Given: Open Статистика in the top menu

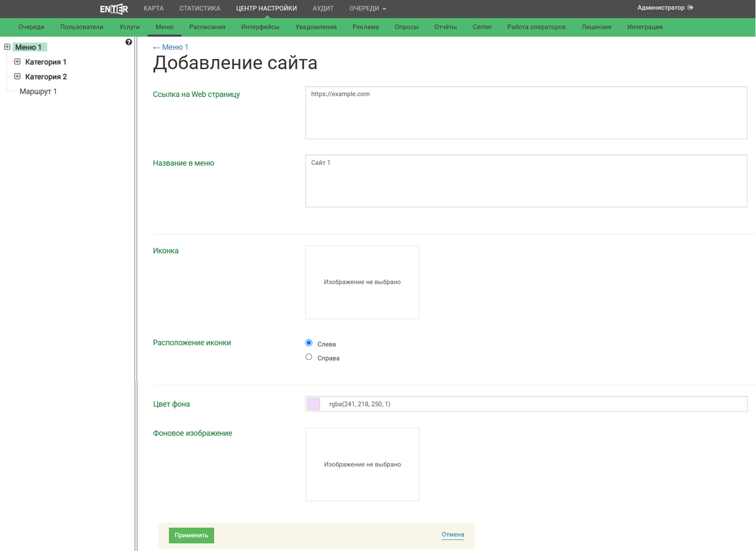Looking at the screenshot, I should tap(199, 8).
